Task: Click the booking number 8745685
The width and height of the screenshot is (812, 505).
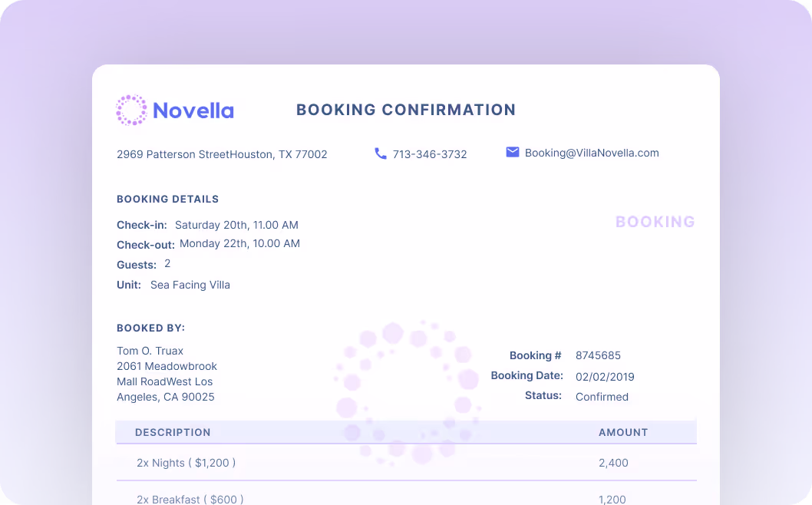Action: click(598, 355)
